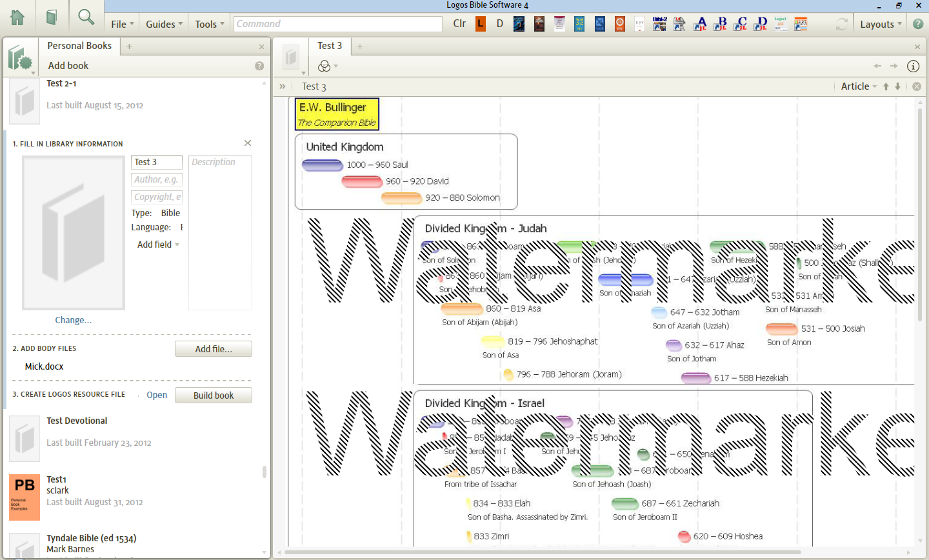Click shortcut icon with letter B

tap(720, 24)
